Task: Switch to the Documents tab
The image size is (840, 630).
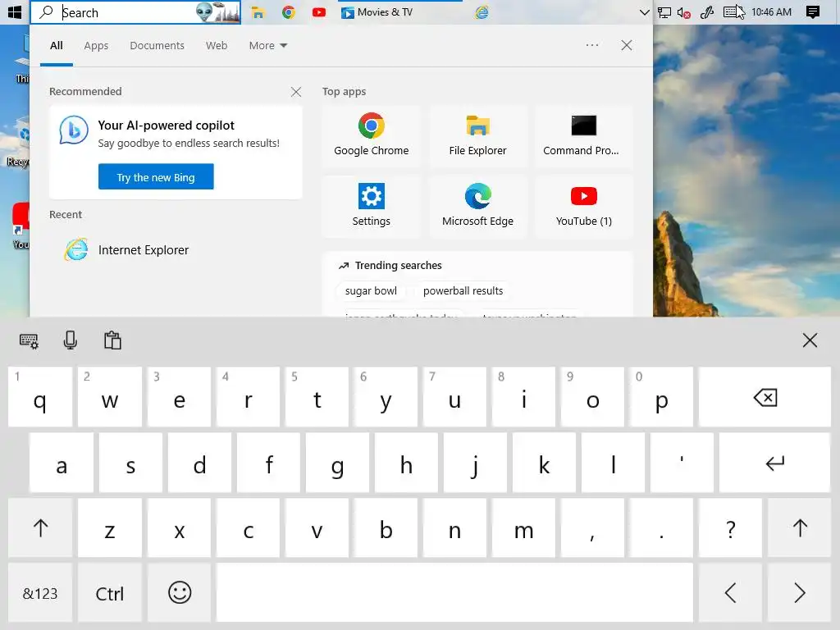Action: tap(157, 46)
